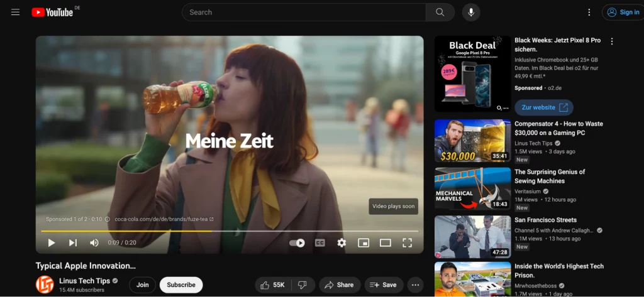Focus the Search input field

point(304,13)
